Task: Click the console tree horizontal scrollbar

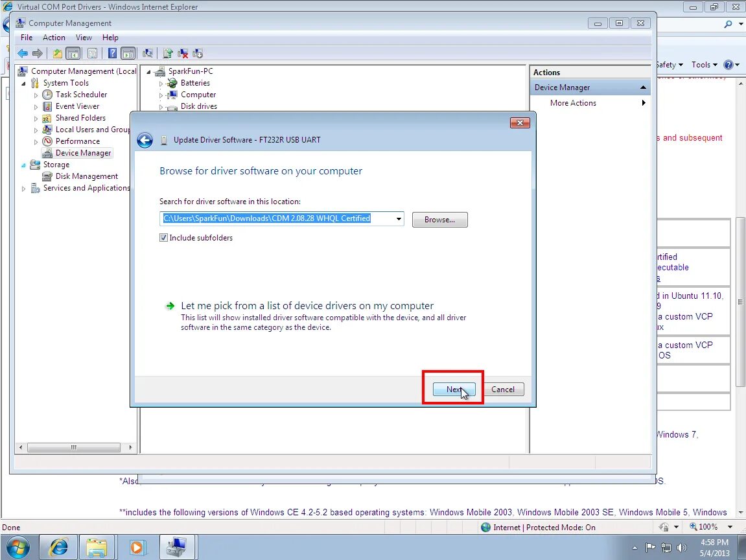Action: coord(74,447)
